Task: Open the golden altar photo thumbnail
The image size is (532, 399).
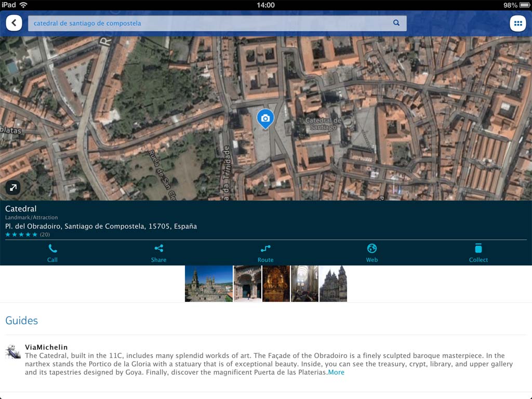Action: pos(276,284)
